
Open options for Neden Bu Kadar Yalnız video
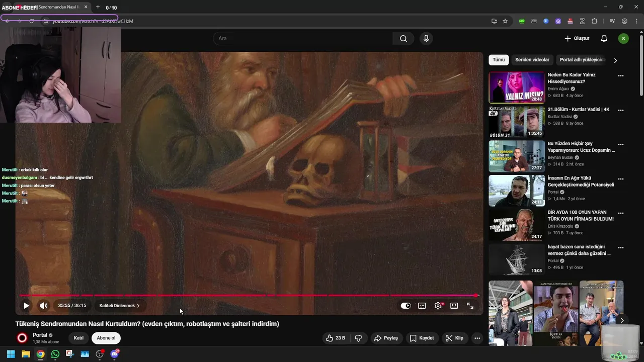click(621, 76)
